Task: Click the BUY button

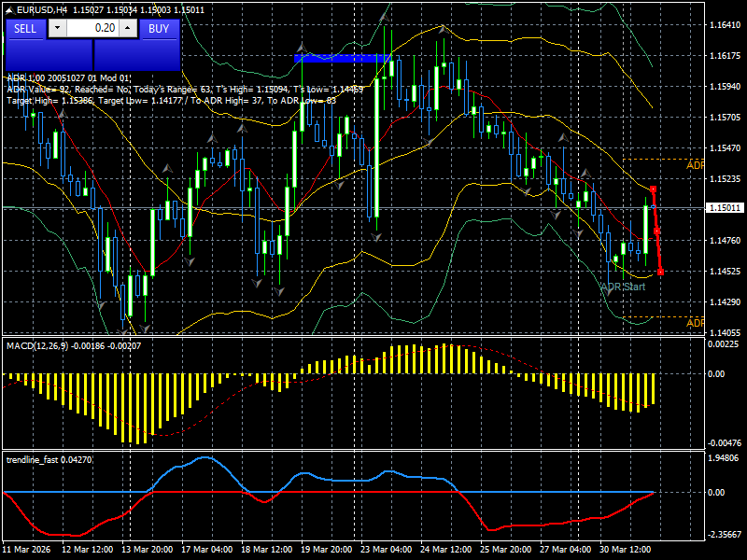Action: click(159, 29)
